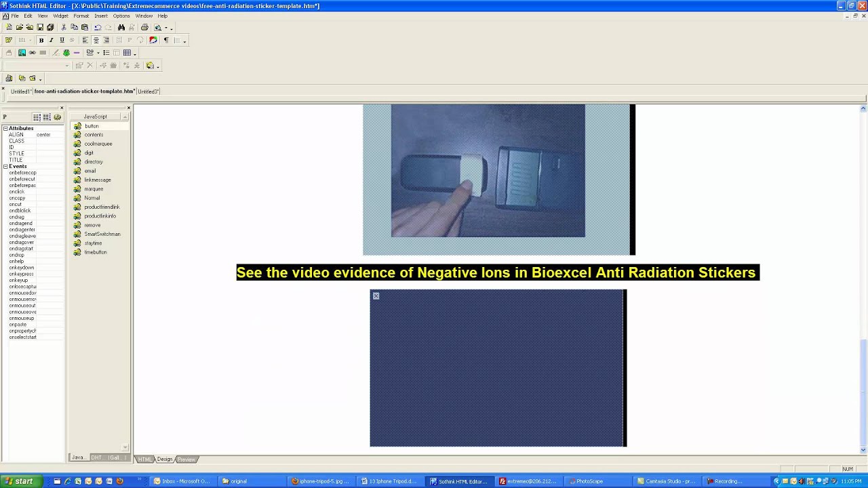Screen dimensions: 868x488
Task: Open the Options menu
Action: coord(121,16)
